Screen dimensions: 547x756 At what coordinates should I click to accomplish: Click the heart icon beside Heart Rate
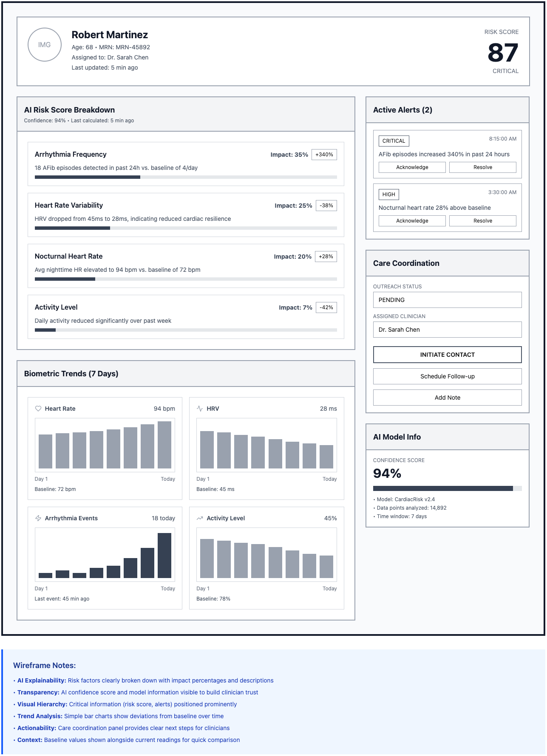tap(38, 409)
